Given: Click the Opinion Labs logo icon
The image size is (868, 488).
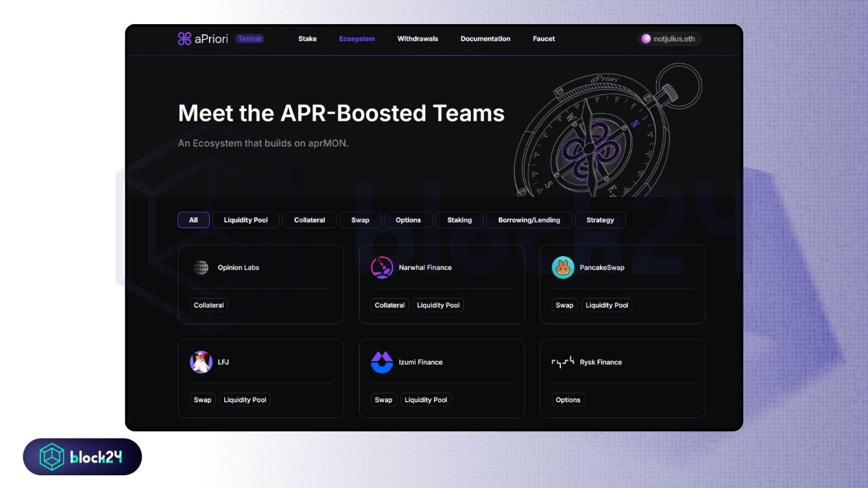Looking at the screenshot, I should (x=201, y=268).
